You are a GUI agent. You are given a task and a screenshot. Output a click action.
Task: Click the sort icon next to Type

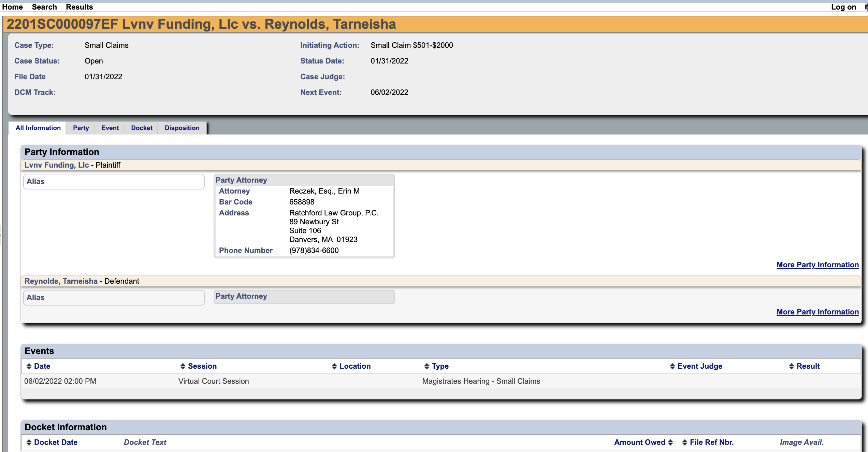(x=426, y=366)
